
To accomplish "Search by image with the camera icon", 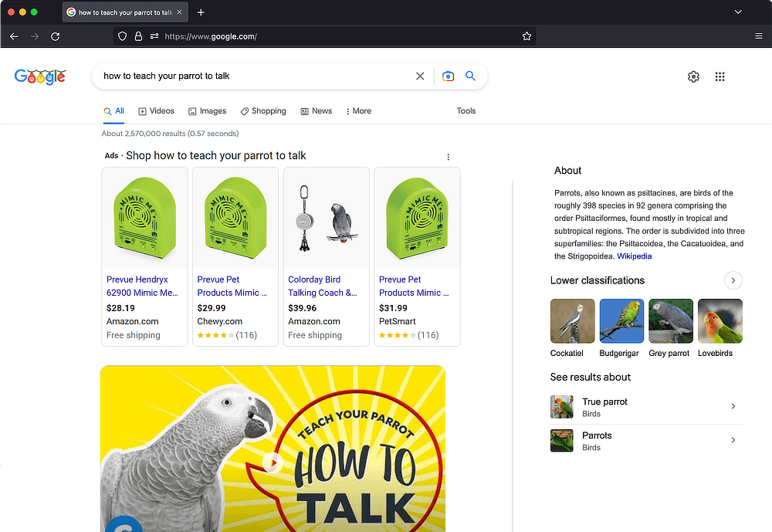I will (x=448, y=76).
